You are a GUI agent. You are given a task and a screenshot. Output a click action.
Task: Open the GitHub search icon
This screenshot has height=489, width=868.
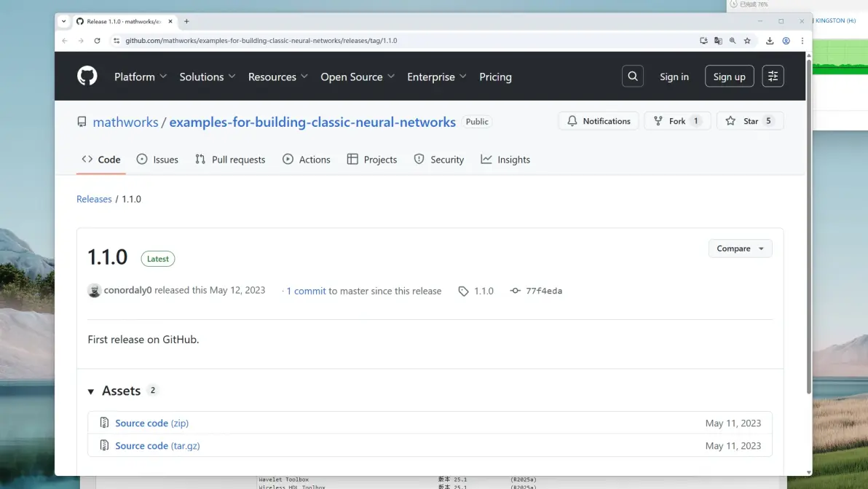click(632, 77)
